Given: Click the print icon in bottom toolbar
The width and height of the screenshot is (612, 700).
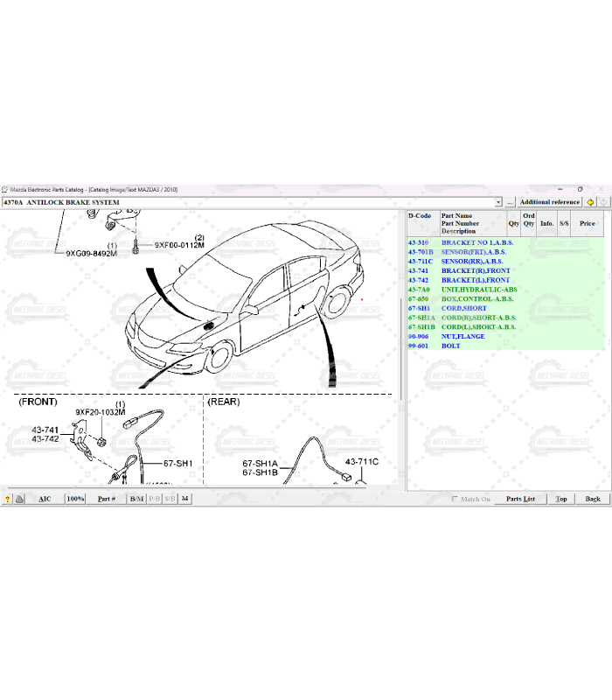Looking at the screenshot, I should click(19, 499).
